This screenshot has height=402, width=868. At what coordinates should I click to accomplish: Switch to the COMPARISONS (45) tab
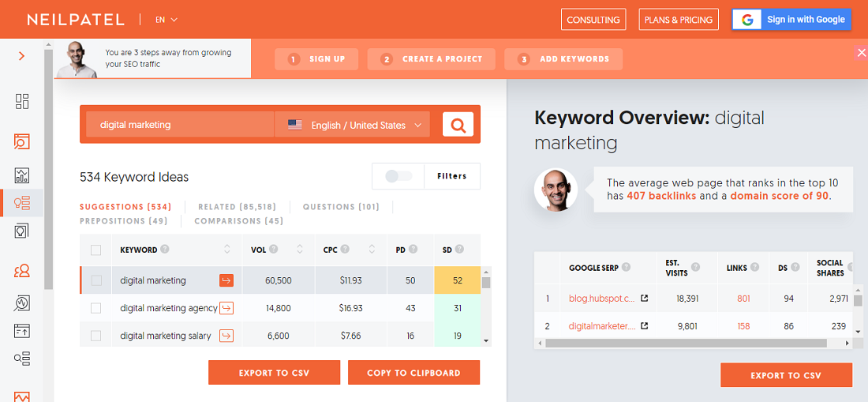(x=238, y=221)
